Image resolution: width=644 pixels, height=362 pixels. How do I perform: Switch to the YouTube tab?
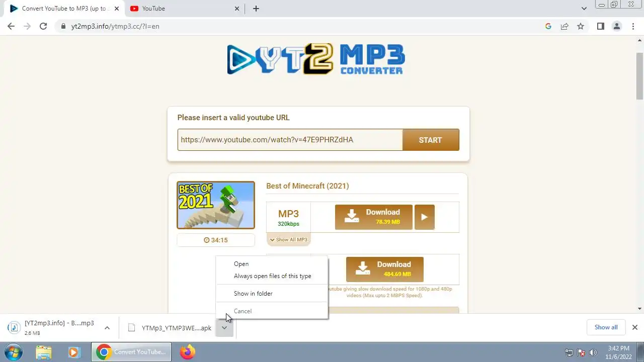click(x=185, y=9)
